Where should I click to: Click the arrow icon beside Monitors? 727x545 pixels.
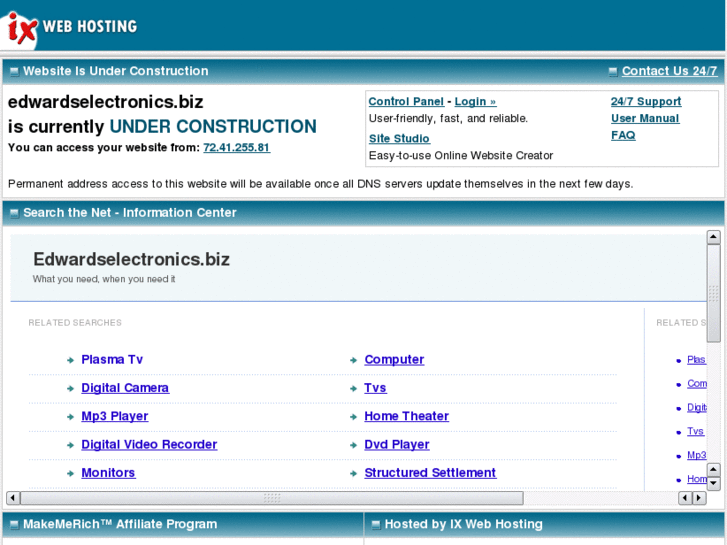[x=70, y=474]
